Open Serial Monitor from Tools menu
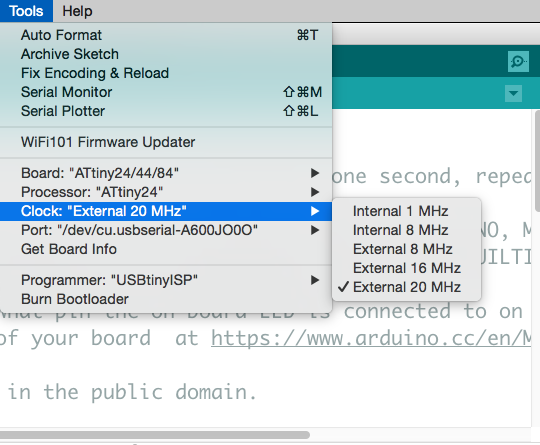 (166, 92)
